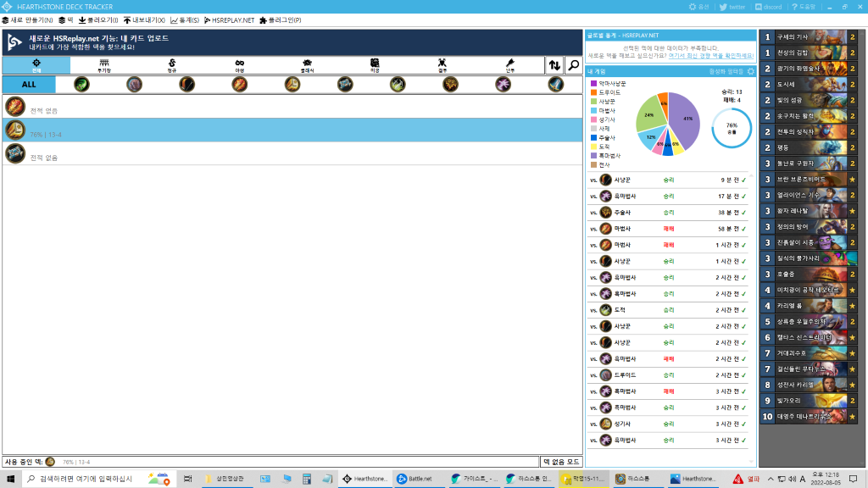
Task: Click card 브란 브론즈비어드 in deck list
Action: (x=809, y=180)
